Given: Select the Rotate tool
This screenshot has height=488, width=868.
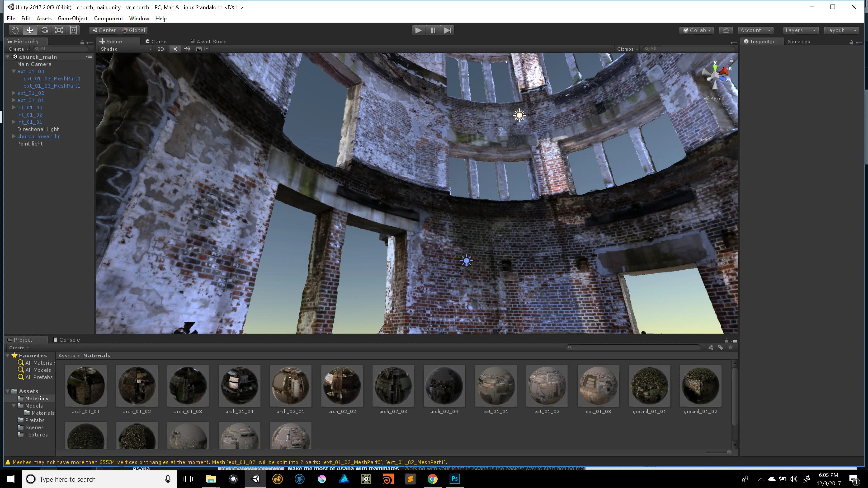Looking at the screenshot, I should click(x=45, y=30).
